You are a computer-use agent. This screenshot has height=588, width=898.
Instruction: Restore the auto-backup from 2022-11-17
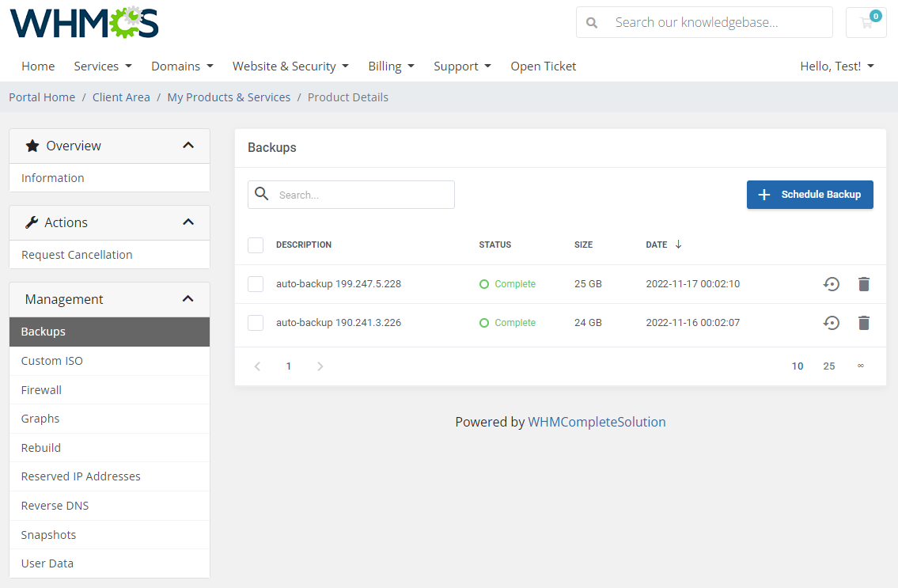click(x=831, y=283)
